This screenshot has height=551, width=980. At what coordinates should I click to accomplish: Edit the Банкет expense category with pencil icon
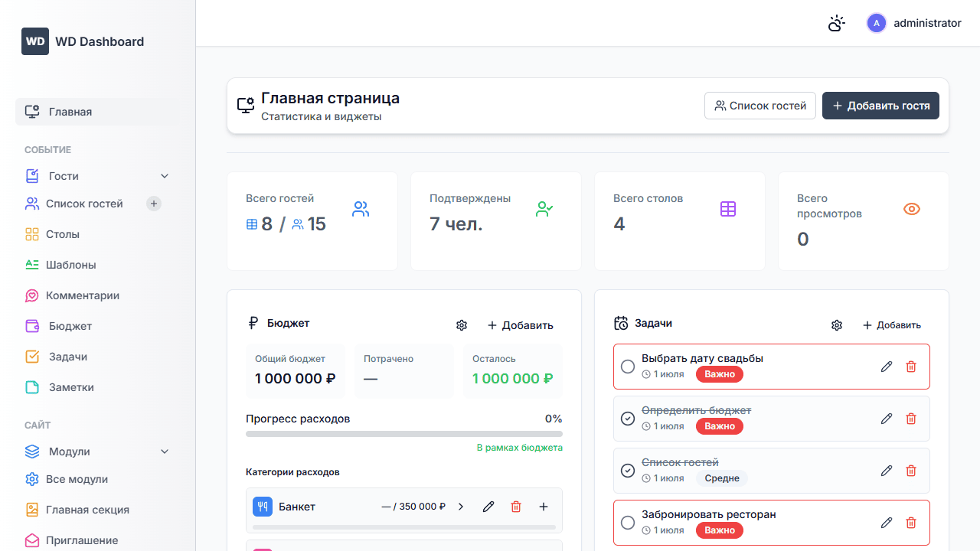[x=488, y=507]
